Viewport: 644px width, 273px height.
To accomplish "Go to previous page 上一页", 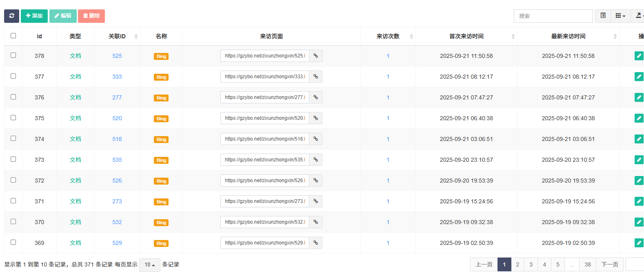I will [484, 265].
